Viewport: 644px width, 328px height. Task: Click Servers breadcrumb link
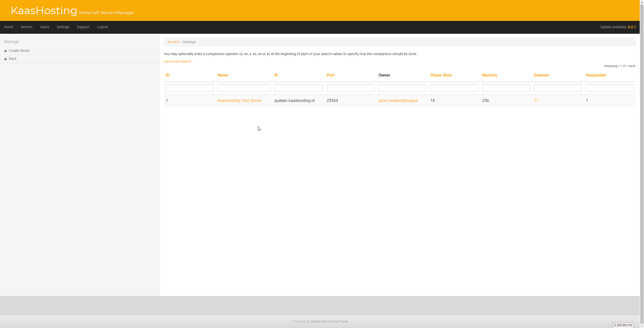click(173, 42)
